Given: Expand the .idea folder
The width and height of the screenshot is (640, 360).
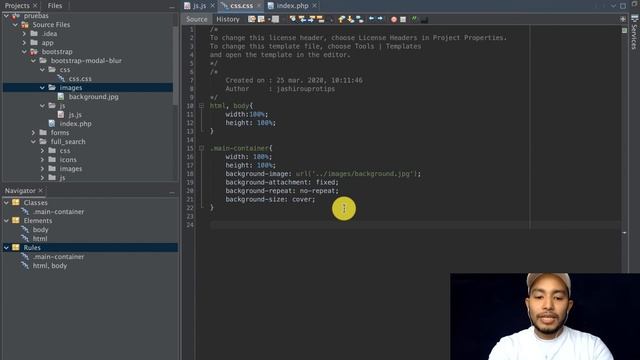Looking at the screenshot, I should 24,34.
